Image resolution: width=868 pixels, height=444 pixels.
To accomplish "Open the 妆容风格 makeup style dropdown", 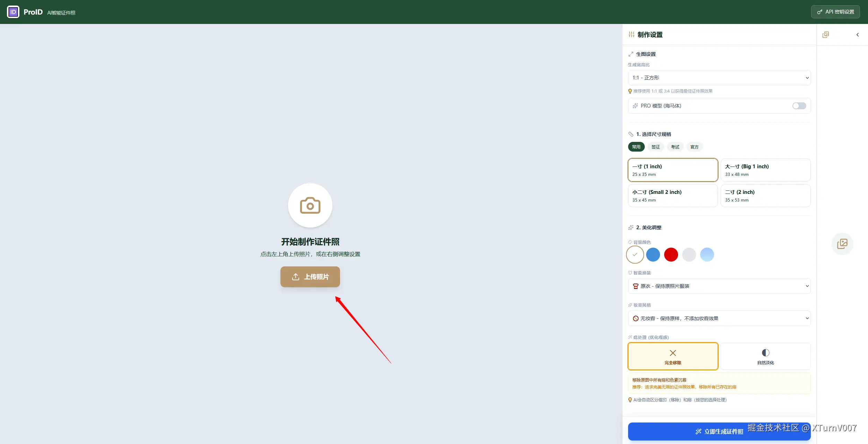I will point(719,318).
